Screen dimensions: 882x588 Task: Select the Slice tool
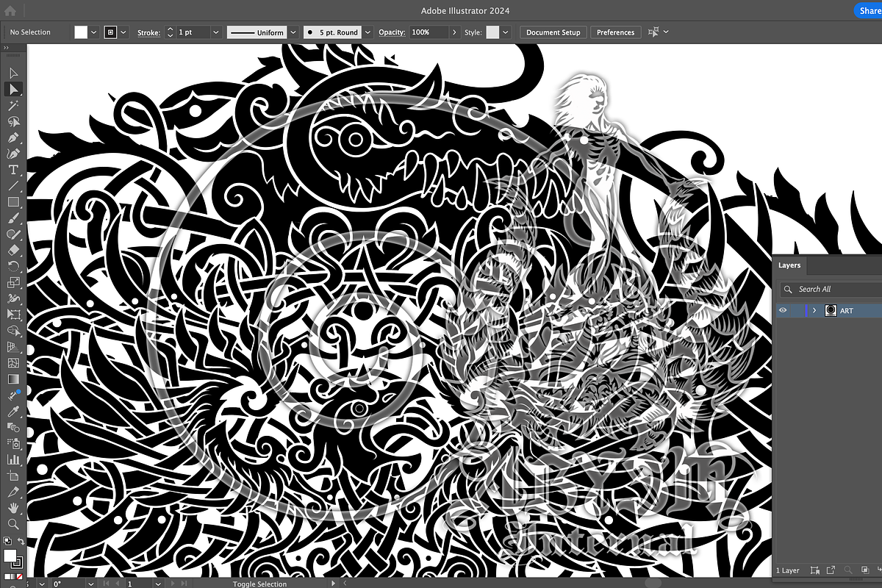pos(13,492)
